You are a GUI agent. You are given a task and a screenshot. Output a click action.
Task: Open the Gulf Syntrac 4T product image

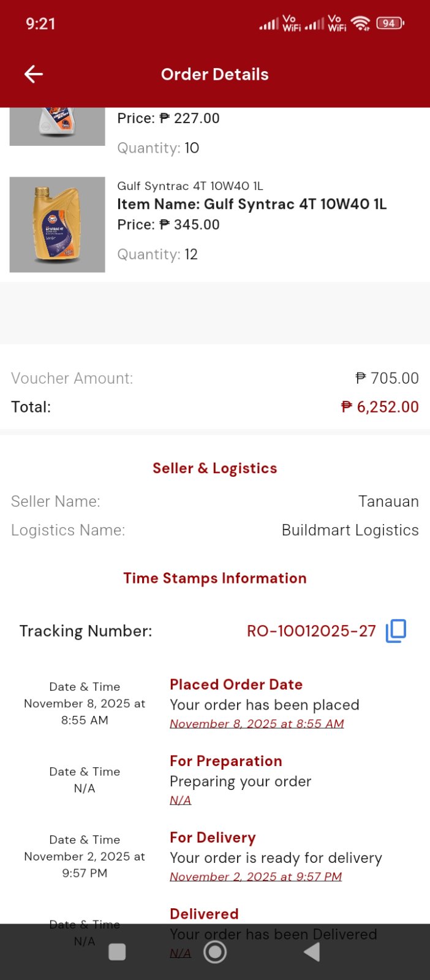point(58,224)
